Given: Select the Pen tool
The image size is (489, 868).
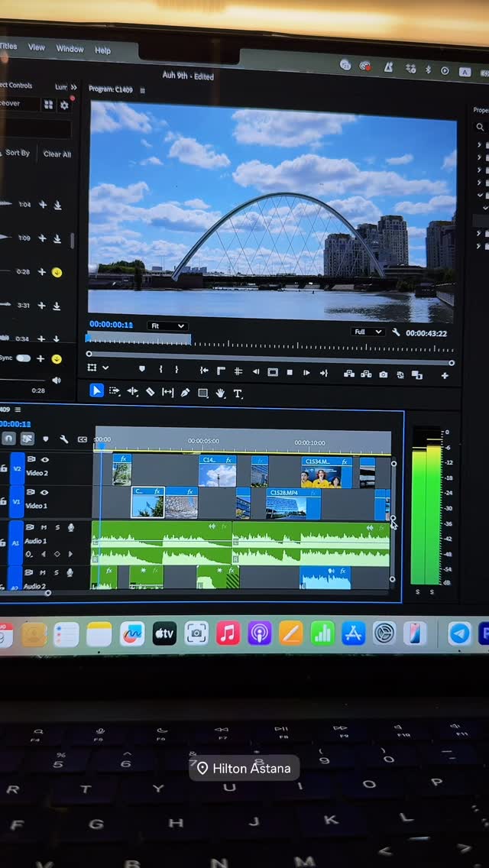Looking at the screenshot, I should [185, 393].
